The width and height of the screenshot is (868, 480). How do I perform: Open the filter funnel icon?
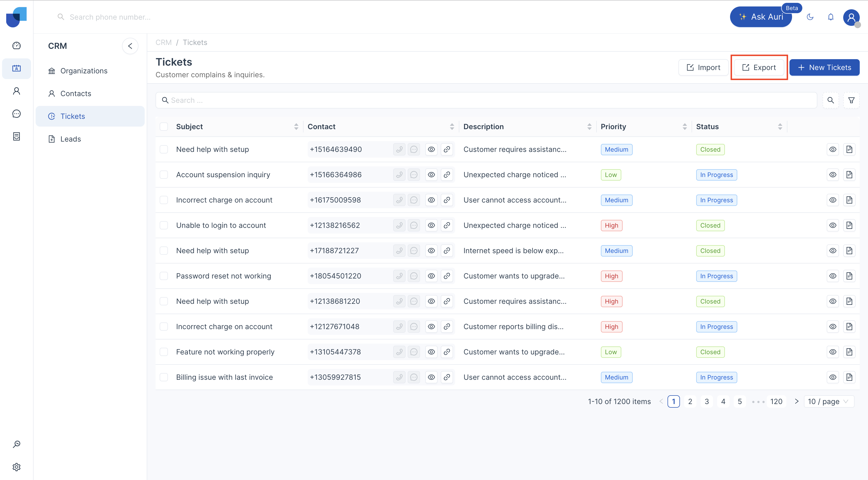click(x=851, y=100)
